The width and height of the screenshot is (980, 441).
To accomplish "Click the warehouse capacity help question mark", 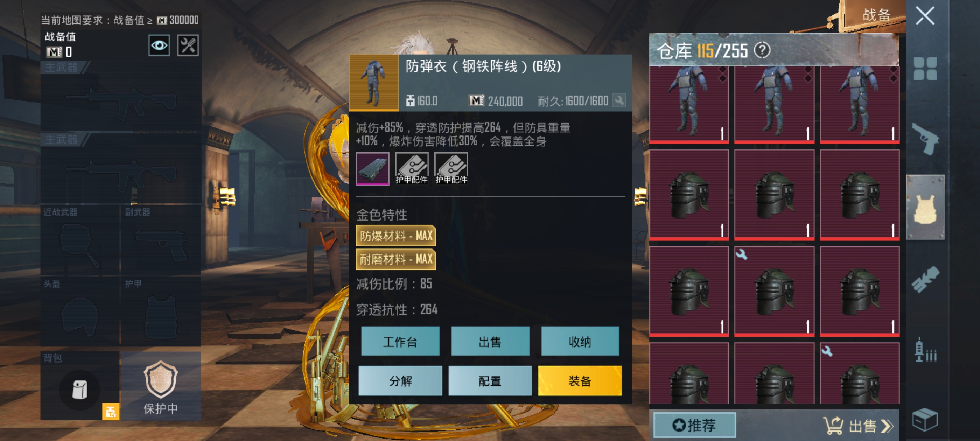I will click(762, 51).
